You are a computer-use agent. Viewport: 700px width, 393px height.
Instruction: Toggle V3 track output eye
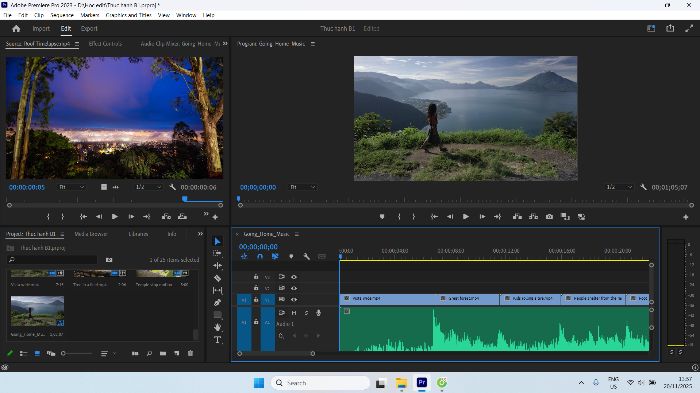pos(294,277)
